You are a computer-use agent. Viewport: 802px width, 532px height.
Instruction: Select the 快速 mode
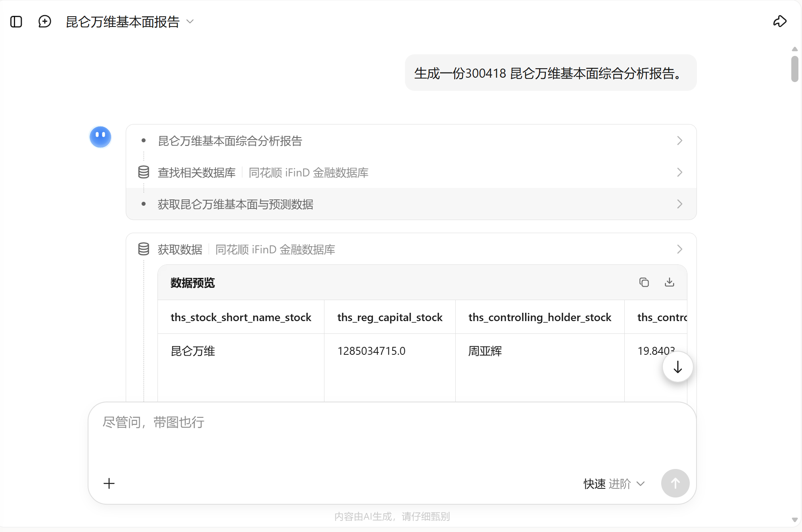[595, 484]
